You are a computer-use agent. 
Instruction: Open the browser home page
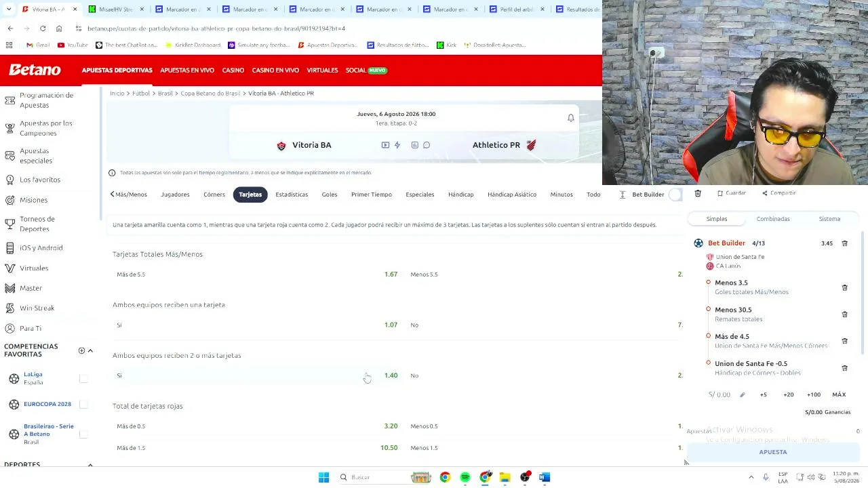(x=59, y=28)
